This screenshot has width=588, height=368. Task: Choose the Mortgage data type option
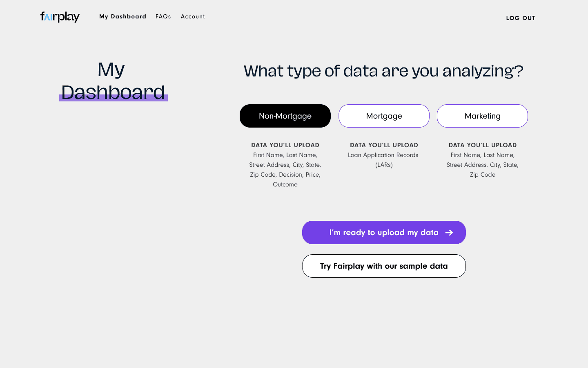click(x=384, y=116)
